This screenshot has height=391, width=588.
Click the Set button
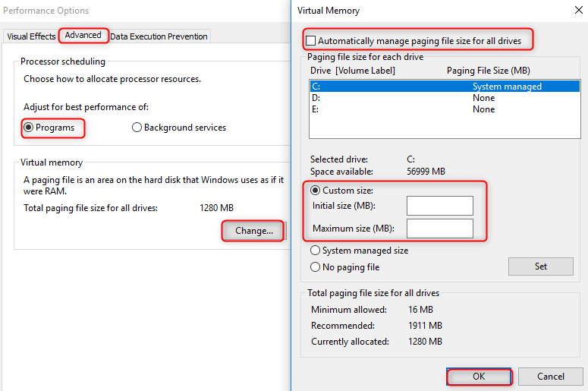(x=540, y=266)
